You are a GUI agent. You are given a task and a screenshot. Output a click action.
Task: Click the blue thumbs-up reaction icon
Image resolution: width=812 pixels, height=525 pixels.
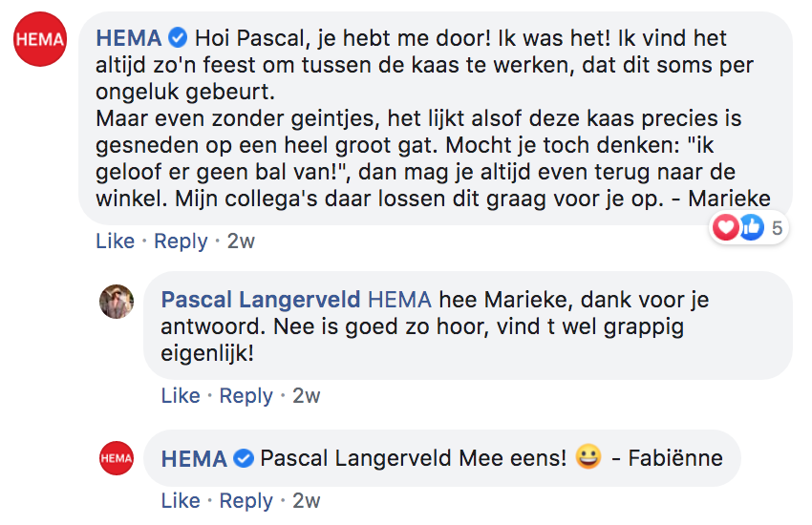751,228
